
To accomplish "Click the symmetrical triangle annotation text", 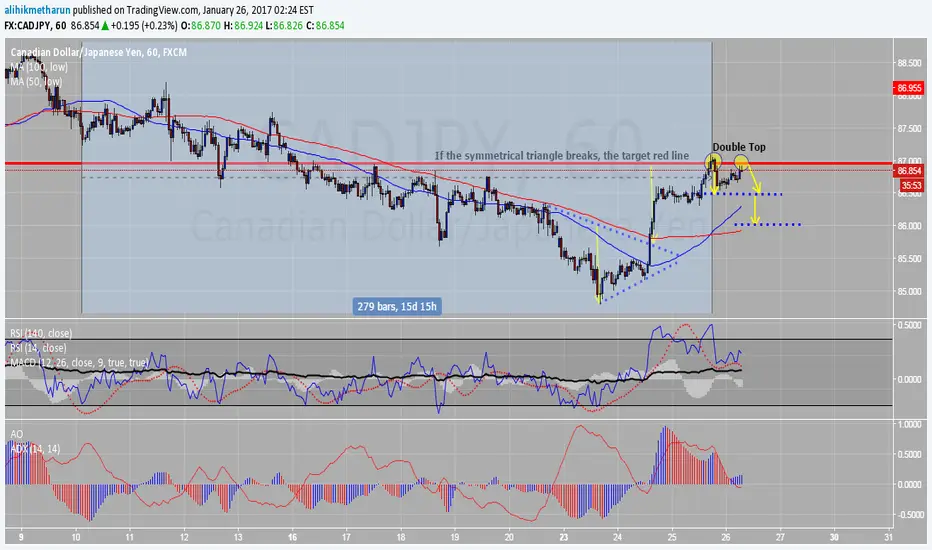I will [x=562, y=156].
